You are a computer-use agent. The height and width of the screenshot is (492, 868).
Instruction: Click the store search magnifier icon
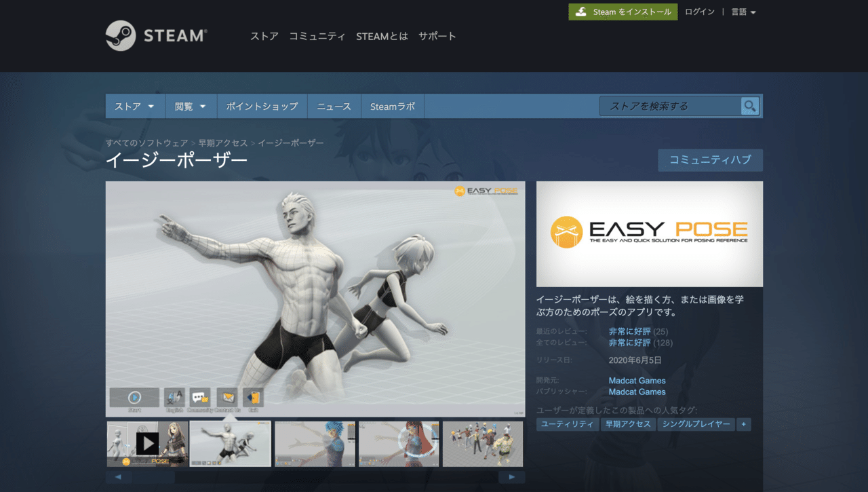tap(749, 106)
